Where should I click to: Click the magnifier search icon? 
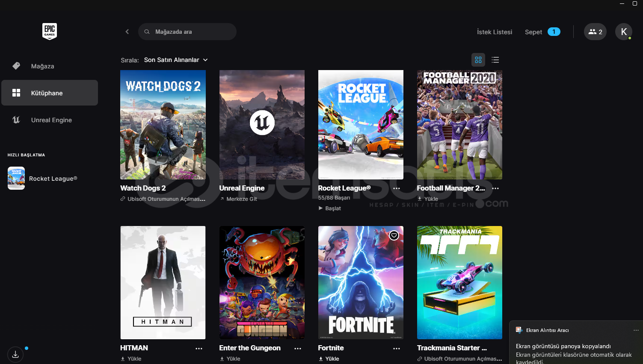[x=147, y=32]
